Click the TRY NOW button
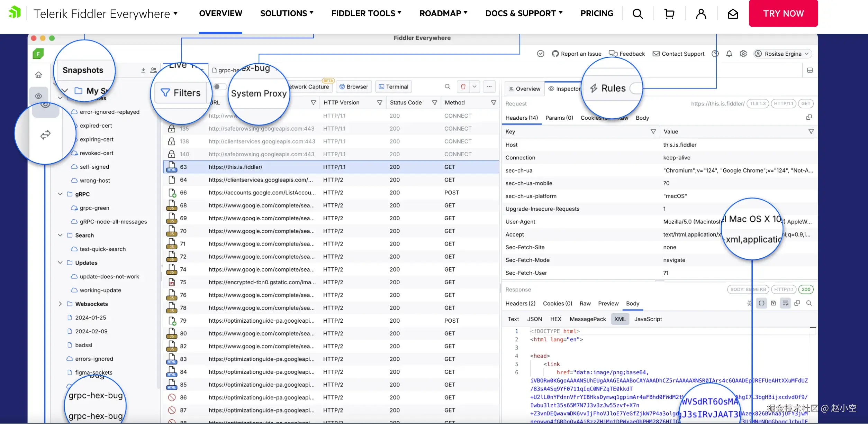Screen dimensions: 868x424 coord(783,13)
